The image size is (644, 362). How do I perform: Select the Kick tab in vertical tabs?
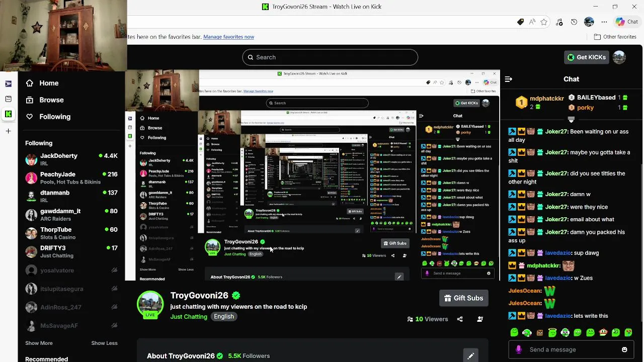pyautogui.click(x=9, y=114)
